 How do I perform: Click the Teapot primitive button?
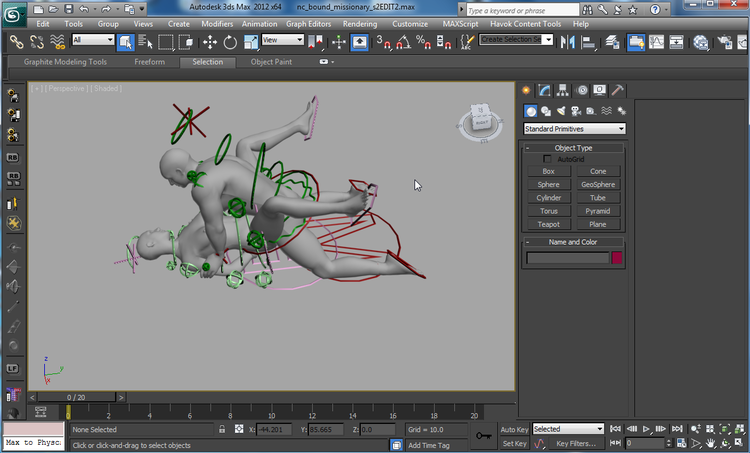tap(548, 224)
